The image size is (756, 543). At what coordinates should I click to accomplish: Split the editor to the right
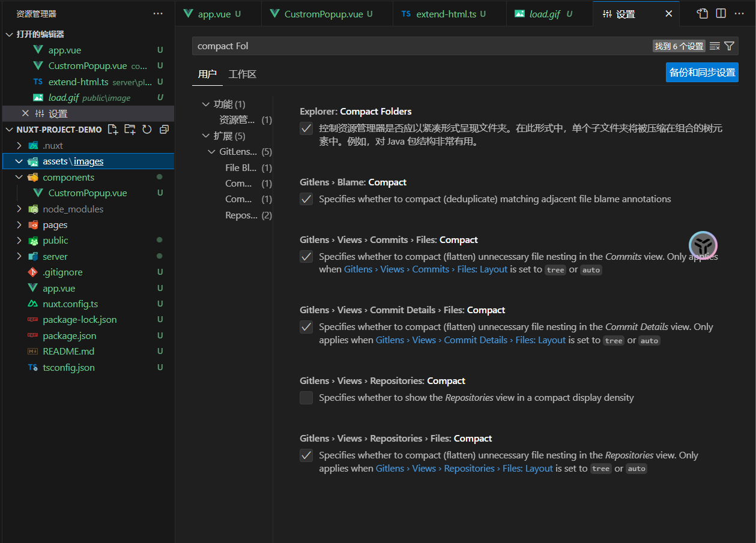click(721, 14)
